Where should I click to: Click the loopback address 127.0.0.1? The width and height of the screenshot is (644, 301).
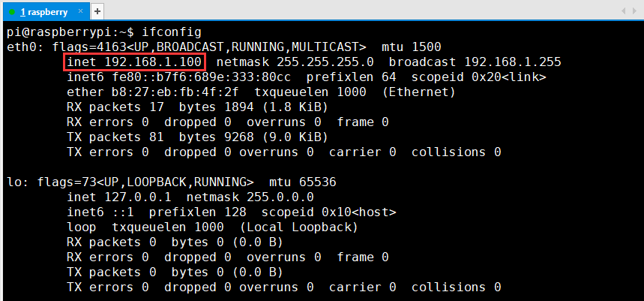138,197
